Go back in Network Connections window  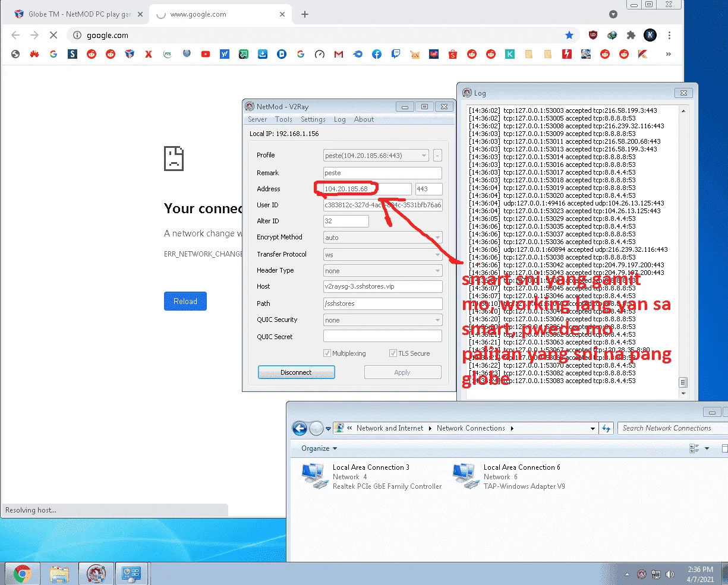click(x=300, y=428)
